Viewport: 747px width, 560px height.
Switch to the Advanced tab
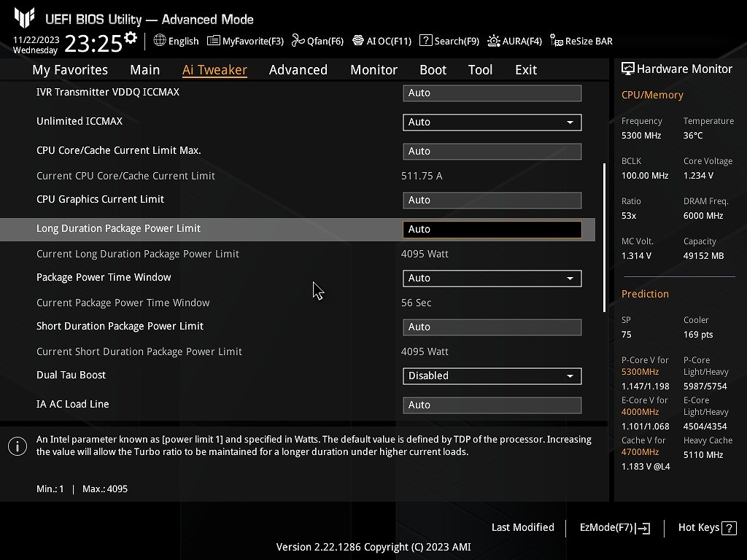click(x=298, y=70)
